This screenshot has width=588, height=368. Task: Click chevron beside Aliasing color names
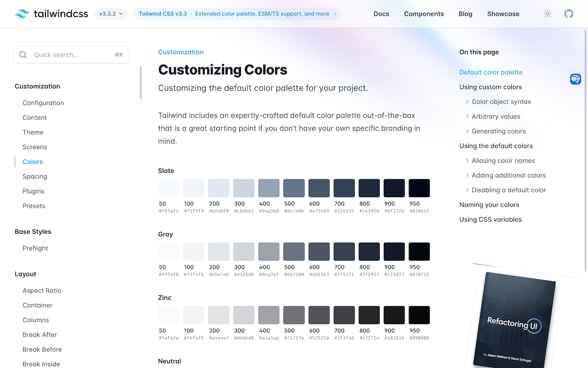[x=467, y=161]
